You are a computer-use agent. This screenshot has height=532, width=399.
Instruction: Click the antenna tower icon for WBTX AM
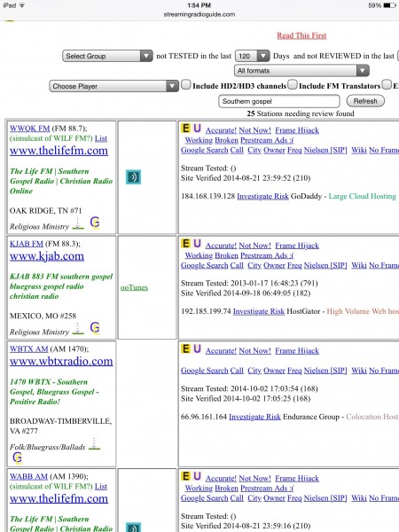point(94,444)
